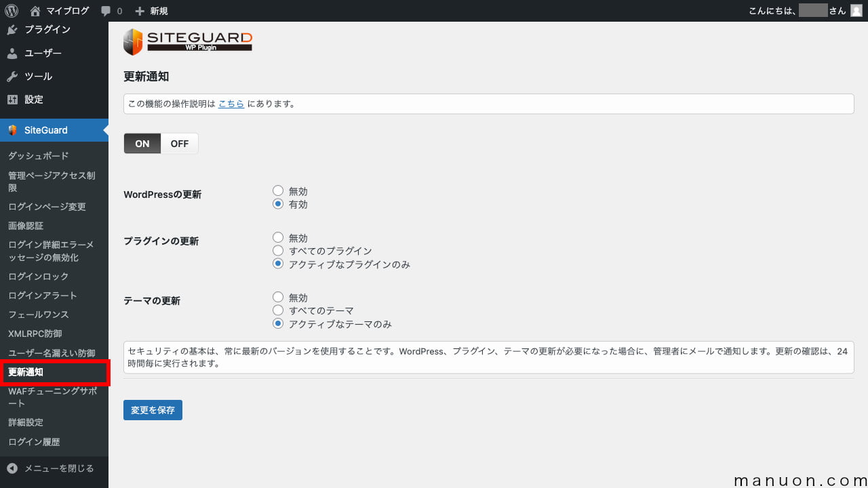Select アクティブなテーマのみ radio option
The image size is (868, 488).
pos(278,324)
